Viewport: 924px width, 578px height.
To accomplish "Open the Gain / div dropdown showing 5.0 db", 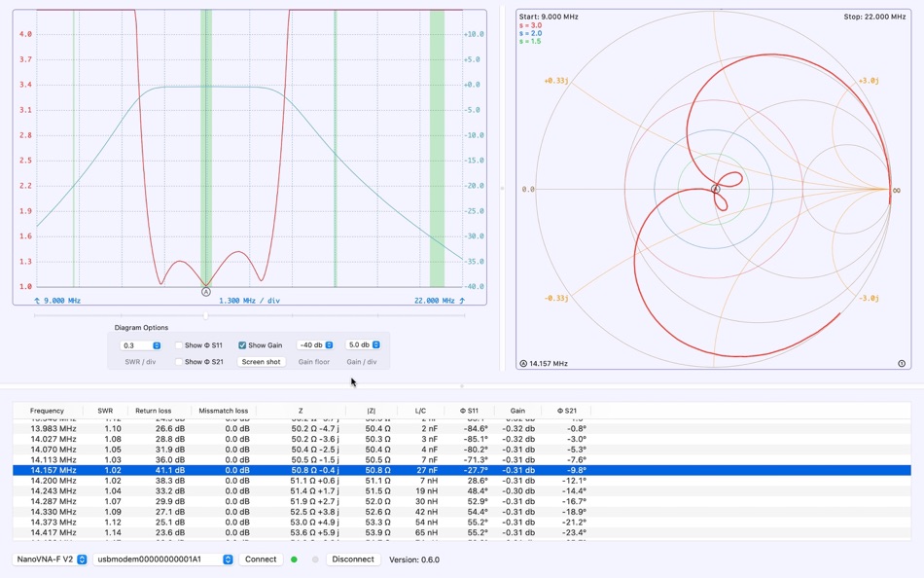I will (x=363, y=345).
